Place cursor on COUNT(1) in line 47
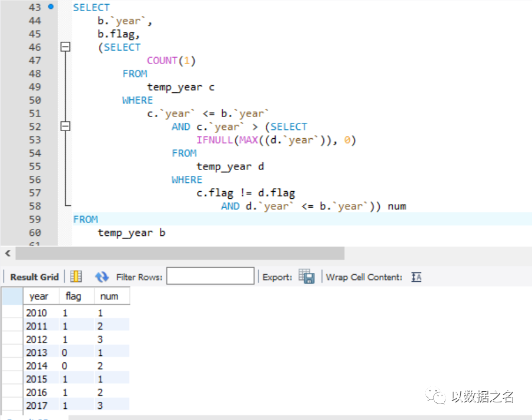Screen dimensions: 532x420 coord(171,61)
